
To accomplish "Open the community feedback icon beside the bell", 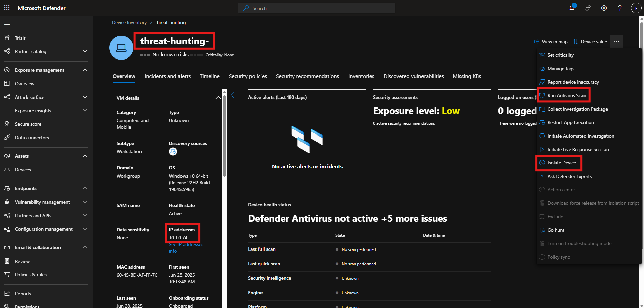I will click(588, 8).
